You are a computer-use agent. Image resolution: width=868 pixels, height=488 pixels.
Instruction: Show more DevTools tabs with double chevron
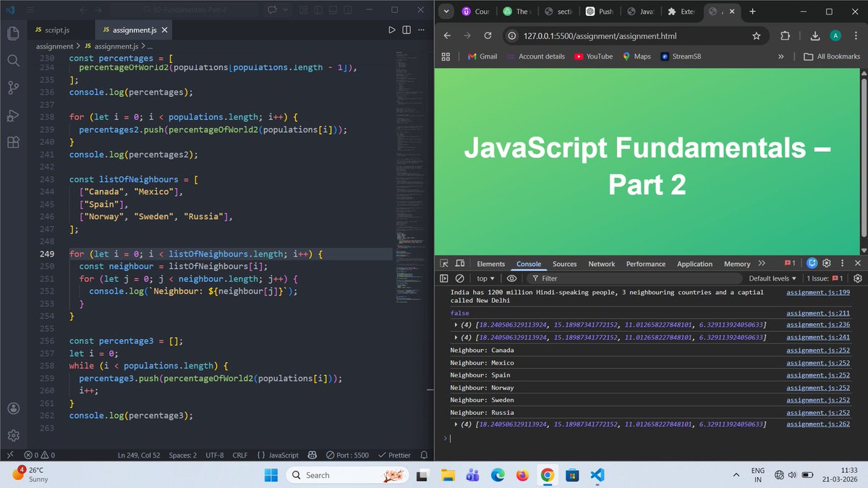(x=761, y=264)
